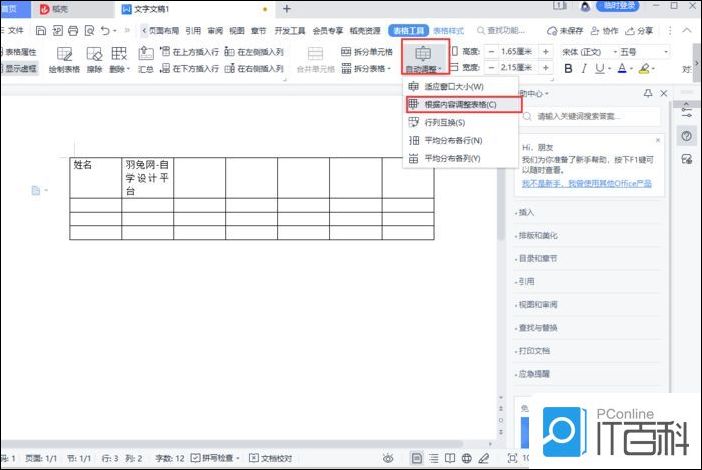This screenshot has height=470, width=702.
Task: Click 在上方插入行 insert row above
Action: [x=190, y=51]
